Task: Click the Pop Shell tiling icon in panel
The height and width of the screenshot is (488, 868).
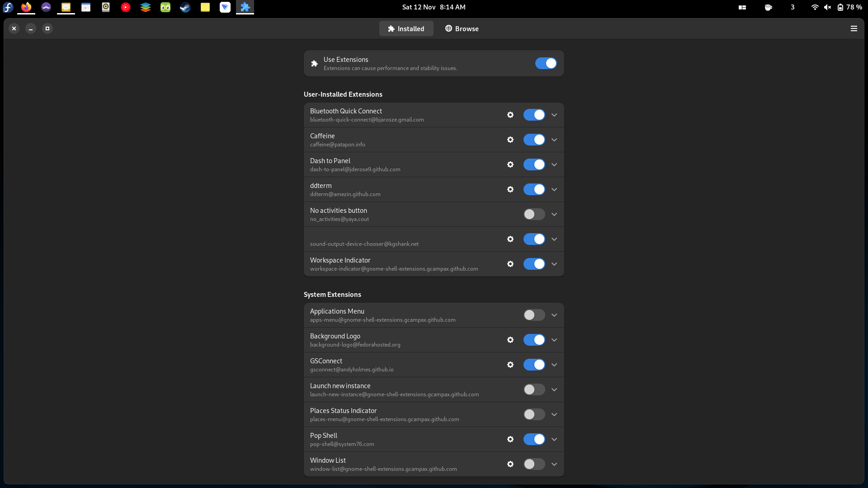Action: click(x=742, y=7)
